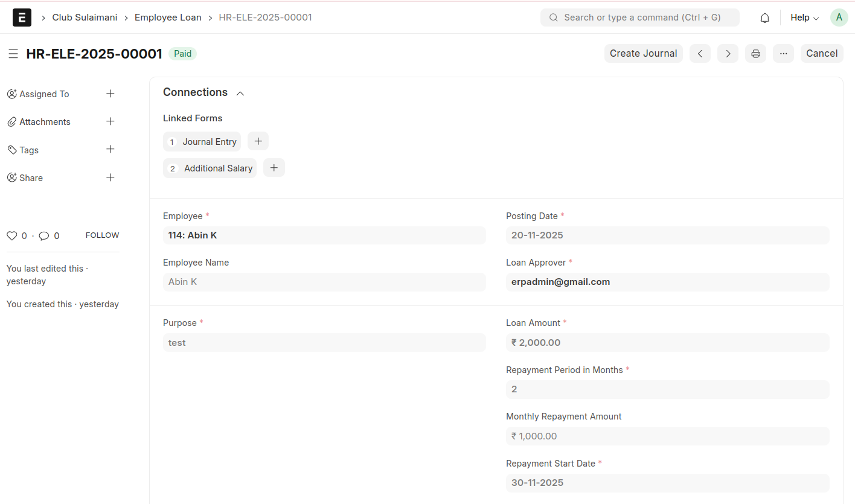Click the print icon button
The height and width of the screenshot is (504, 855).
click(x=755, y=54)
